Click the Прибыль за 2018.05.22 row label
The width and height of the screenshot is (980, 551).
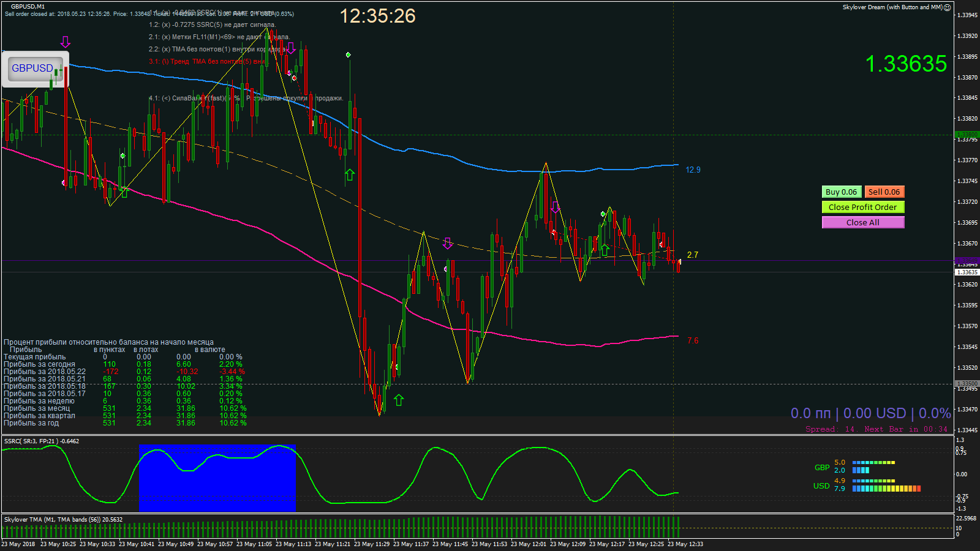coord(45,372)
